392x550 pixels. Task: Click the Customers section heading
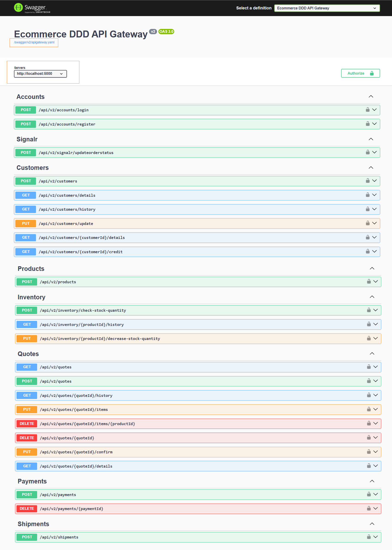coord(33,168)
